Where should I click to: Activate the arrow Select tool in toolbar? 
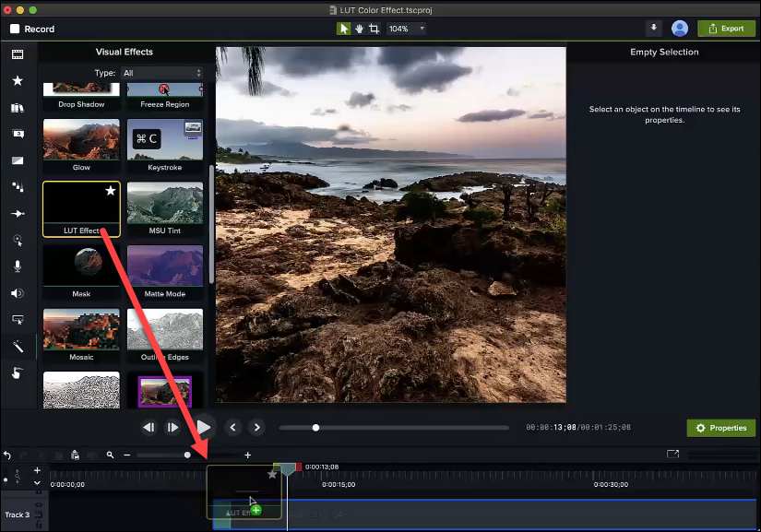pyautogui.click(x=344, y=29)
